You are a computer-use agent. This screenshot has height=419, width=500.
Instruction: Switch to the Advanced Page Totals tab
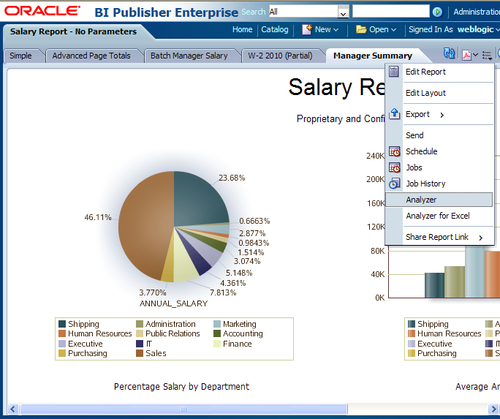[x=91, y=56]
